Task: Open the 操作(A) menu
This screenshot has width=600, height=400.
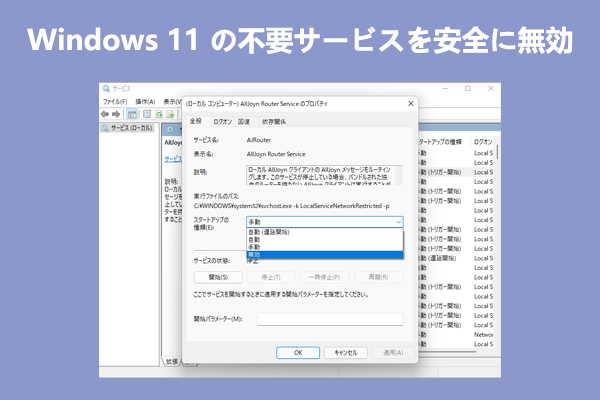Action: (145, 101)
